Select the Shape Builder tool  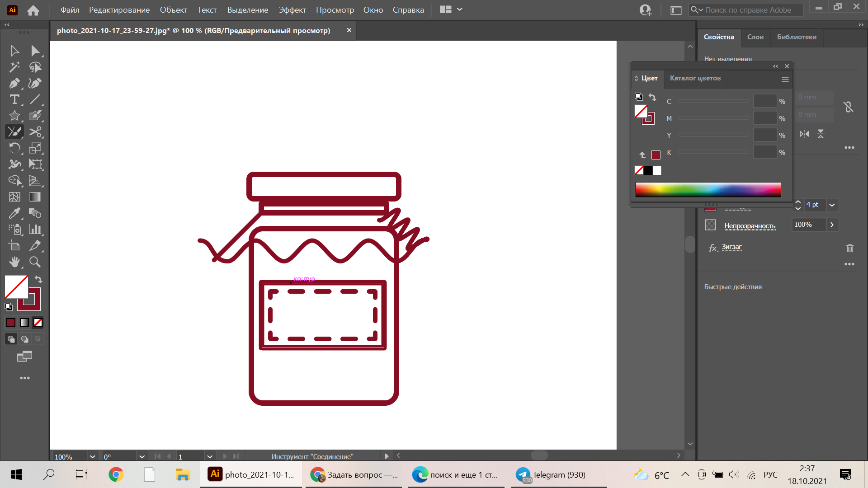[x=14, y=181]
